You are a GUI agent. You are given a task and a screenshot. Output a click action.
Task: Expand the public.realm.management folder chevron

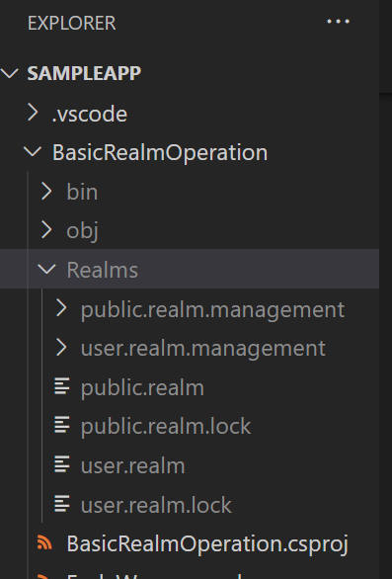(61, 307)
